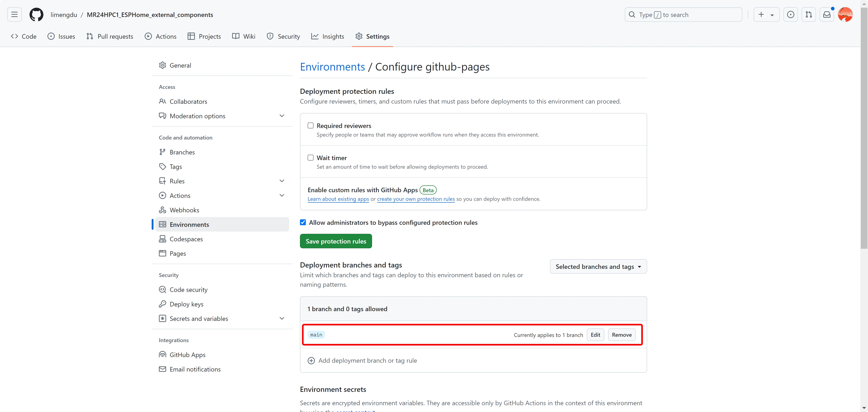
Task: Open the Webhooks settings page
Action: tap(184, 210)
